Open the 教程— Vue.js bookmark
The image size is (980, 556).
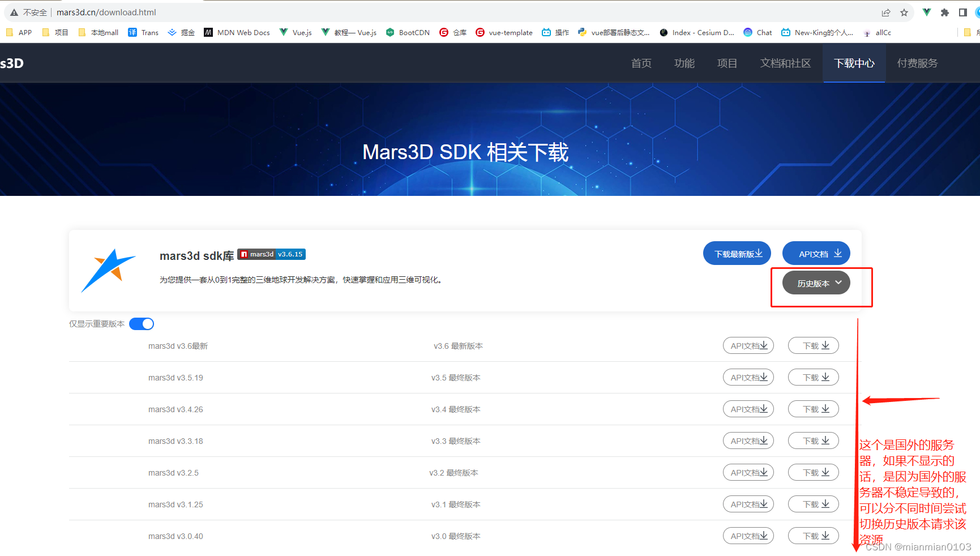tap(349, 33)
